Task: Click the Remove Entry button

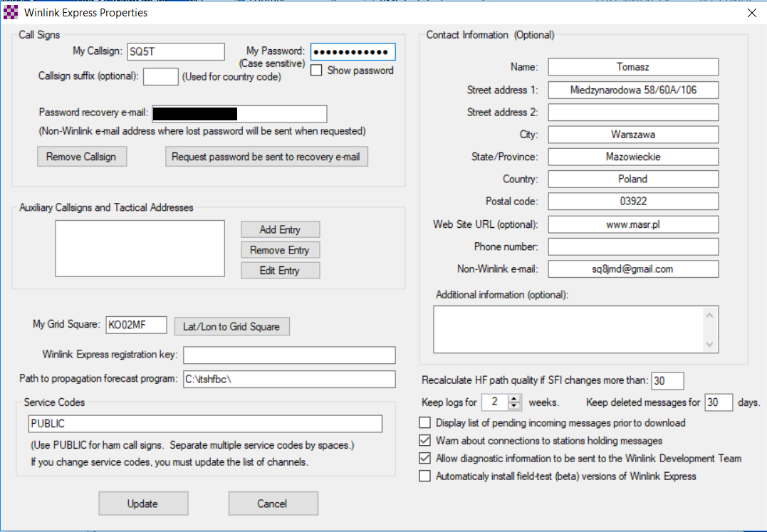Action: pyautogui.click(x=280, y=250)
